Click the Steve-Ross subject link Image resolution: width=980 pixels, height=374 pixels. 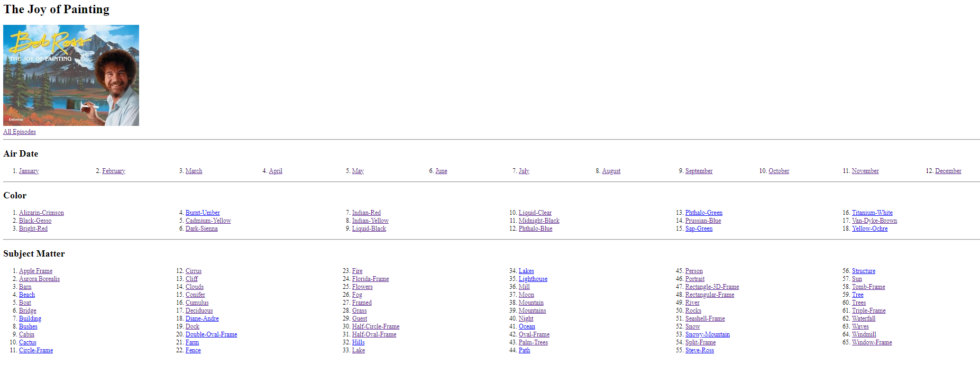point(699,350)
